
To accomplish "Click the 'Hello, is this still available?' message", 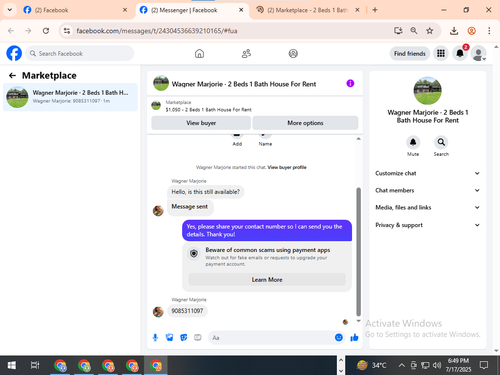I will pyautogui.click(x=205, y=192).
